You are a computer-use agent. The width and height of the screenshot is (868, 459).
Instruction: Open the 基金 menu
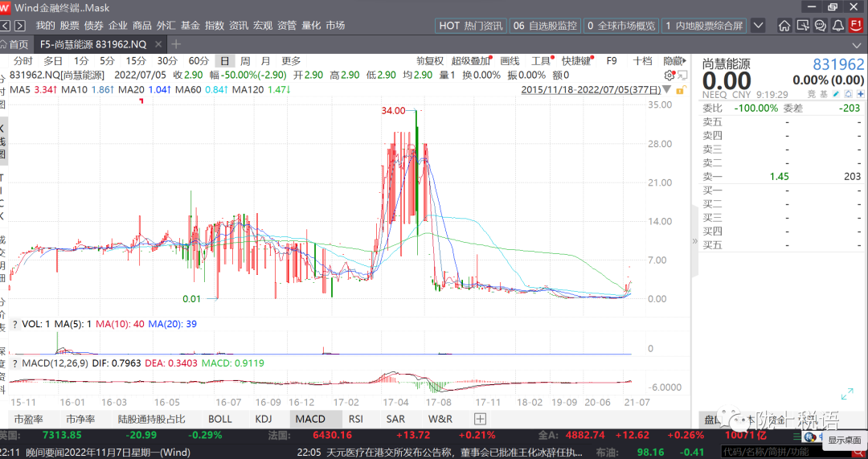pyautogui.click(x=190, y=26)
